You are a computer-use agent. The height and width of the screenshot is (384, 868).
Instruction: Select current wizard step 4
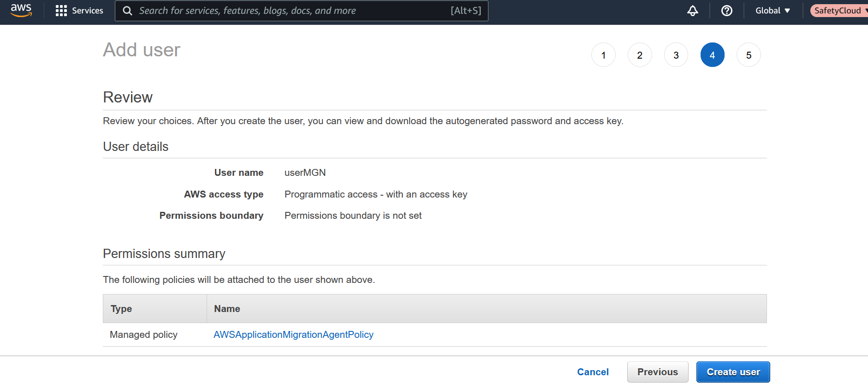point(713,55)
